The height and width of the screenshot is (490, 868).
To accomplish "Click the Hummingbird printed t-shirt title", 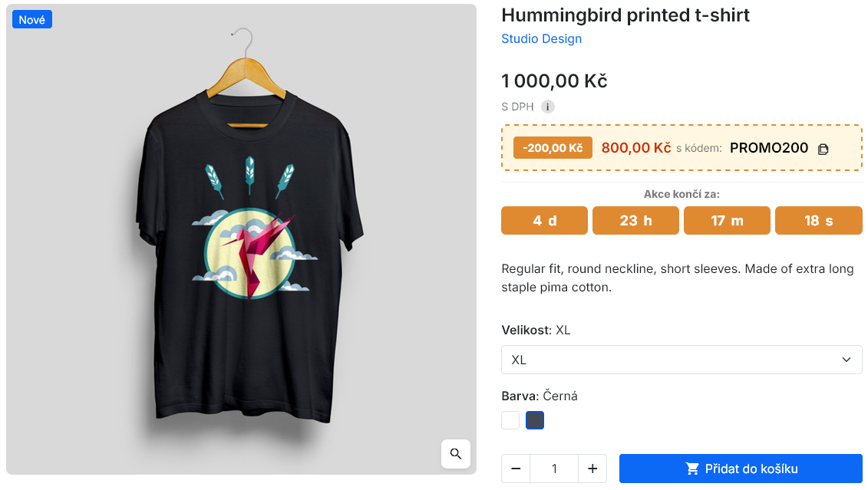I will (x=625, y=15).
